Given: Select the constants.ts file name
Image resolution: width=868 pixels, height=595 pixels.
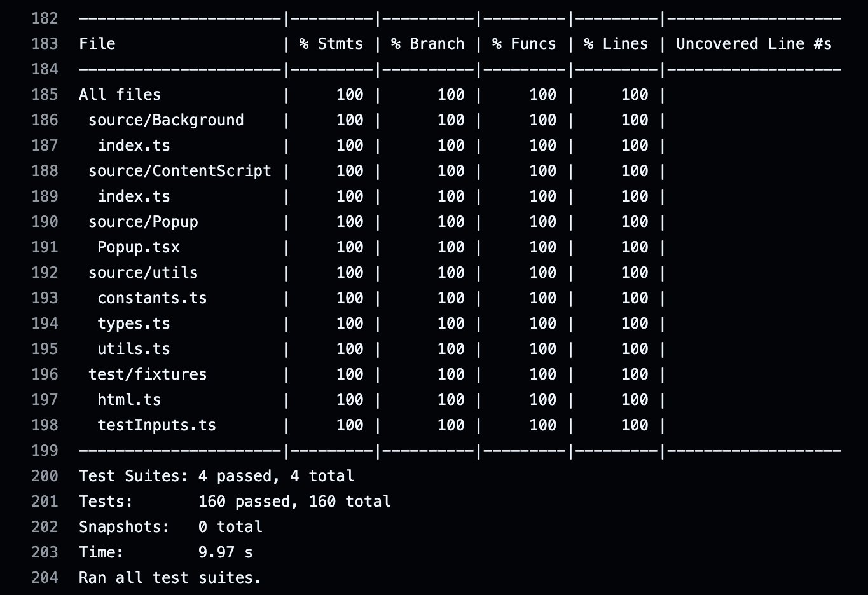Looking at the screenshot, I should click(x=152, y=297).
